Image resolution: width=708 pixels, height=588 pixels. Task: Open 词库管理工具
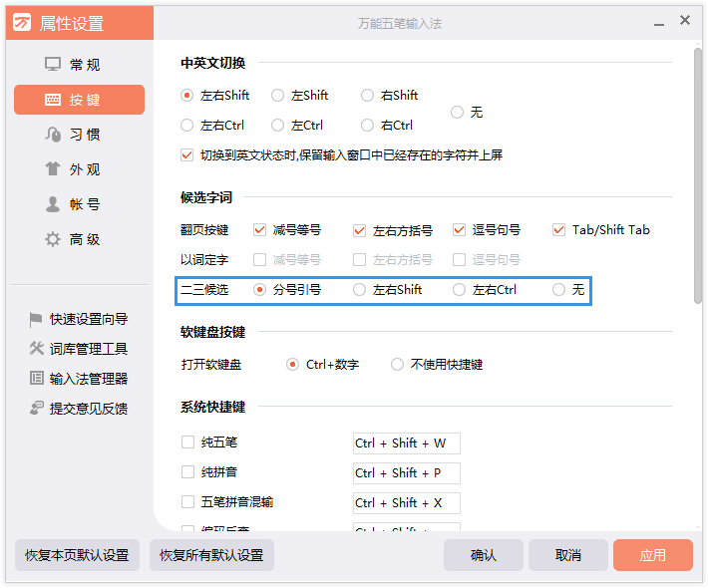tap(79, 349)
